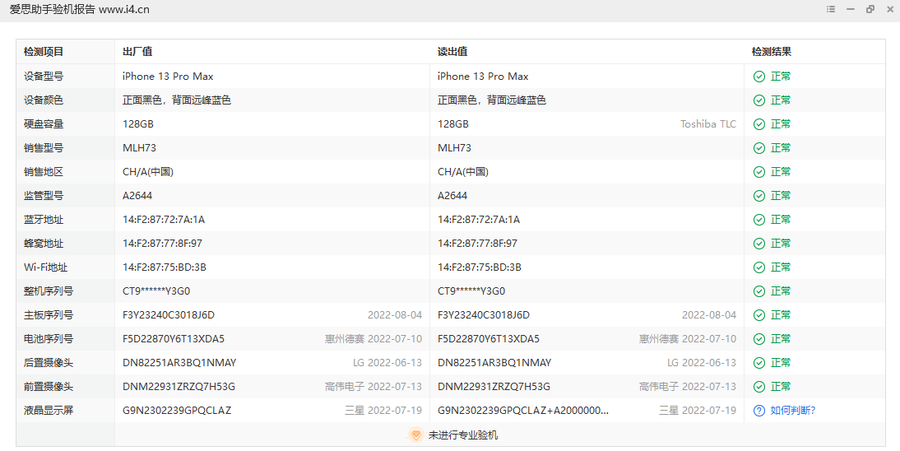Viewport: 900px width, 451px height.
Task: Click read front camera serial DNM22931ZRZQ7H53G
Action: [494, 387]
